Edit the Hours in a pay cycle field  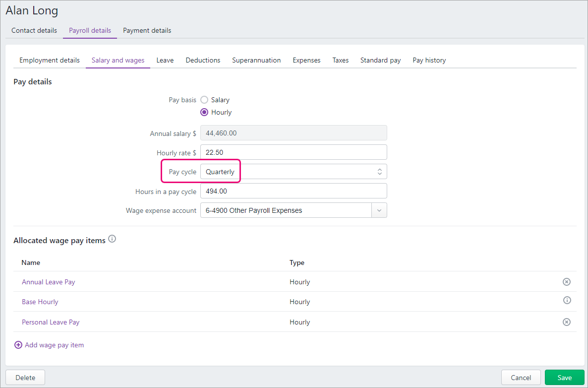pyautogui.click(x=293, y=191)
